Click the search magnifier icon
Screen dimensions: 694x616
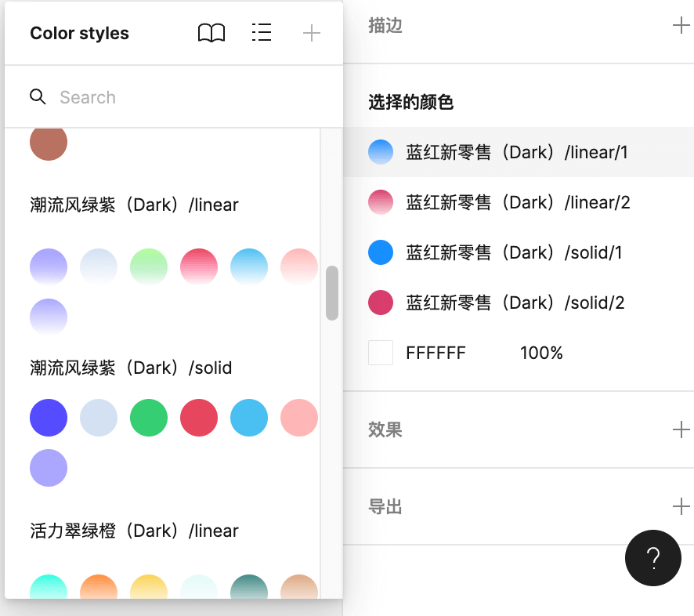point(38,97)
